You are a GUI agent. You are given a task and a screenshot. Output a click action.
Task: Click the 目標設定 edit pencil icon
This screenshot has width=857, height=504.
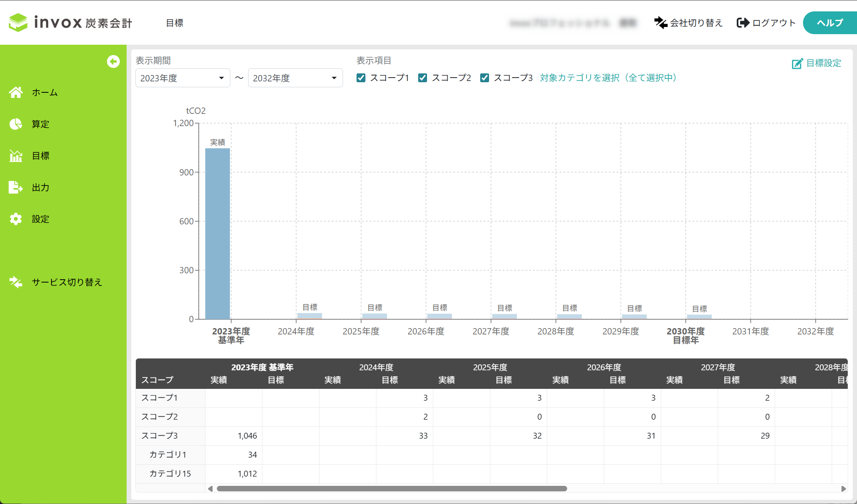(797, 64)
